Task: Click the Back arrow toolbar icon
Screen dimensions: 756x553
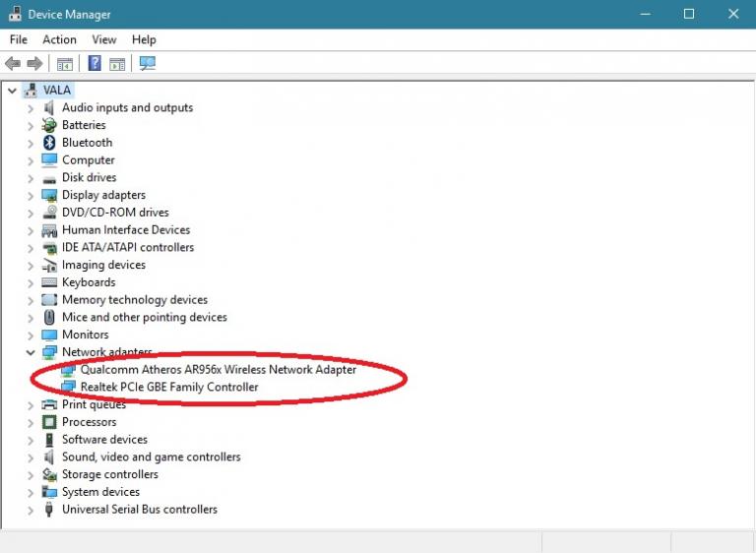Action: [x=13, y=64]
